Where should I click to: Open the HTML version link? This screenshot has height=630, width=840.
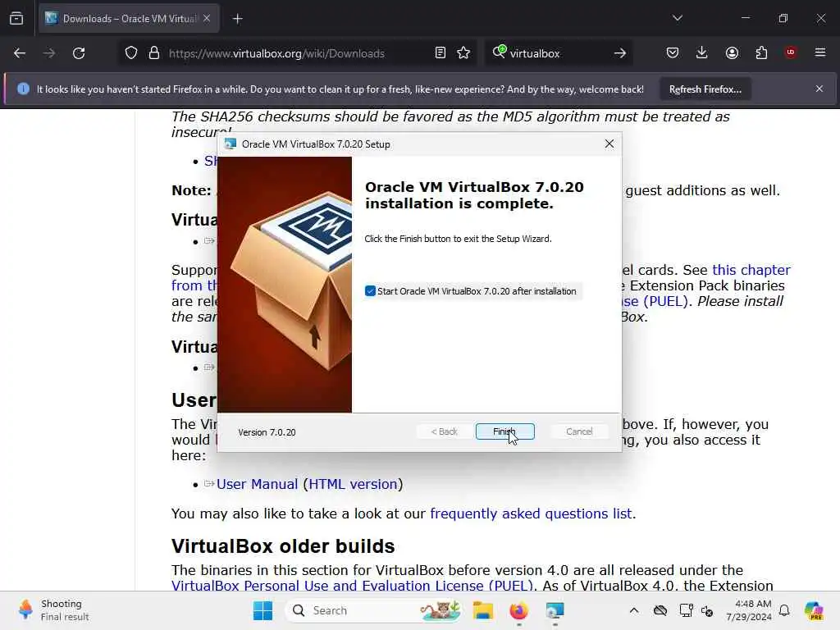click(353, 484)
